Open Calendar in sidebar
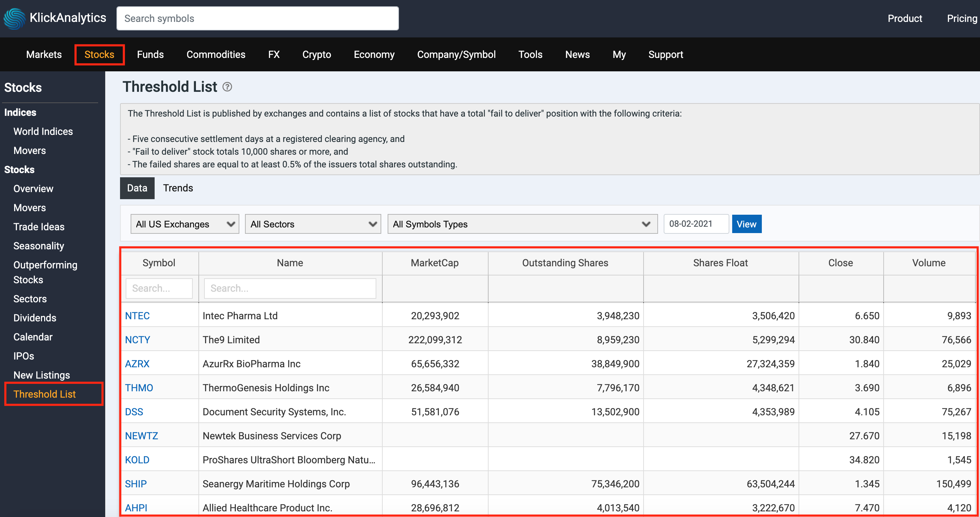Viewport: 980px width, 517px height. point(33,337)
